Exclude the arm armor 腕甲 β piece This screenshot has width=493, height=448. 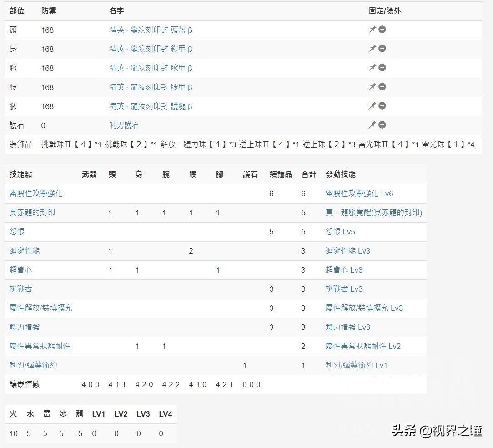tap(382, 68)
